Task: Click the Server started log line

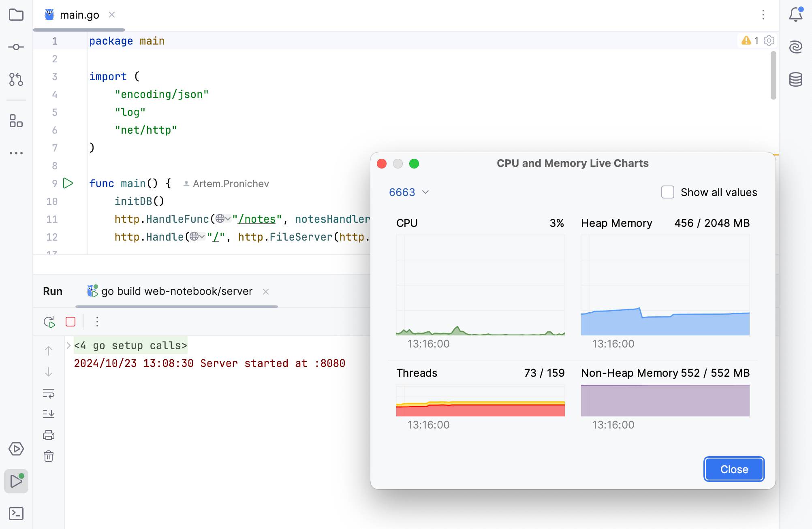Action: coord(209,363)
